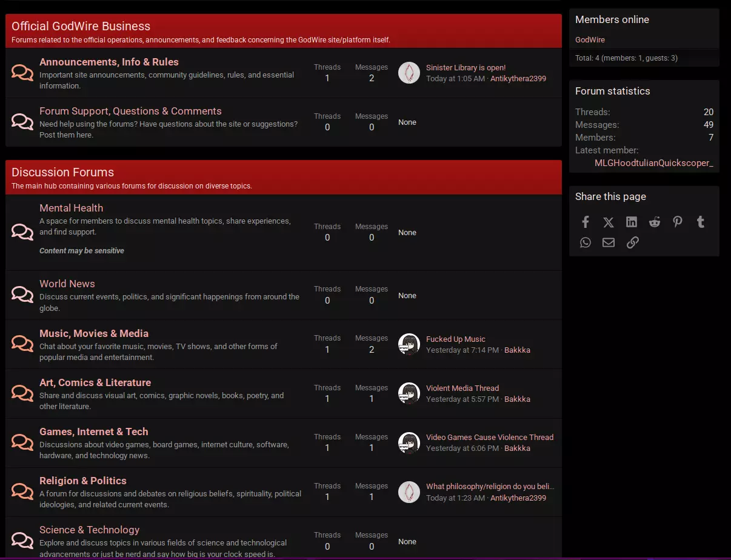Screen dimensions: 731x560
Task: Open the Official GodWire Business category
Action: [81, 26]
